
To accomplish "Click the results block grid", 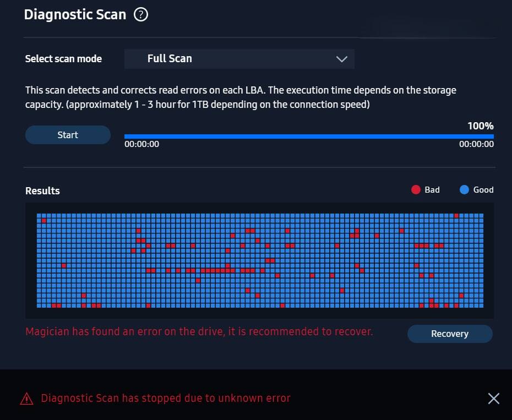I will (x=260, y=260).
